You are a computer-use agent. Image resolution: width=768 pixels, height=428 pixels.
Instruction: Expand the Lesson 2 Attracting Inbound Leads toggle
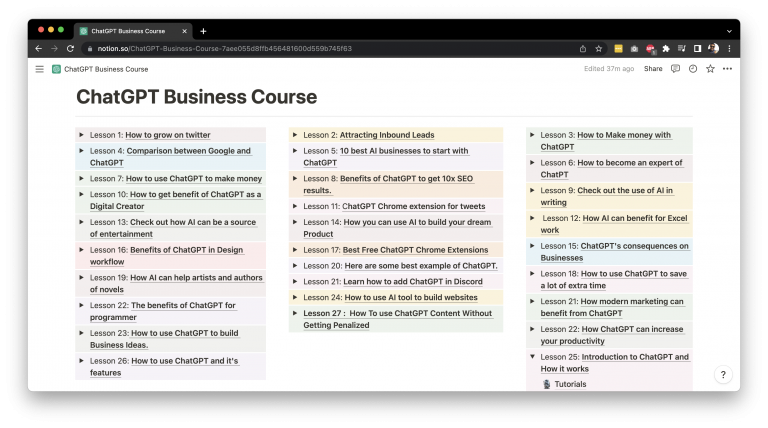pos(295,135)
